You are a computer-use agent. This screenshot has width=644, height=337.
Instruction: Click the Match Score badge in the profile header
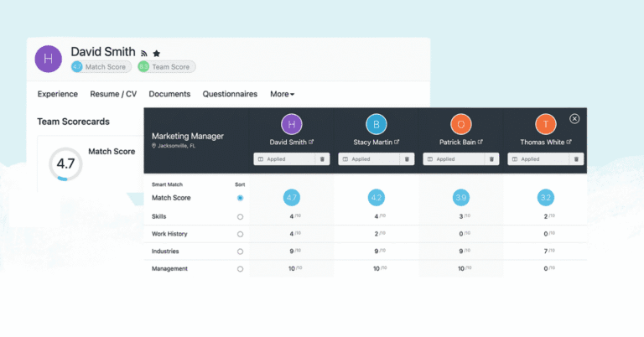[x=101, y=66]
